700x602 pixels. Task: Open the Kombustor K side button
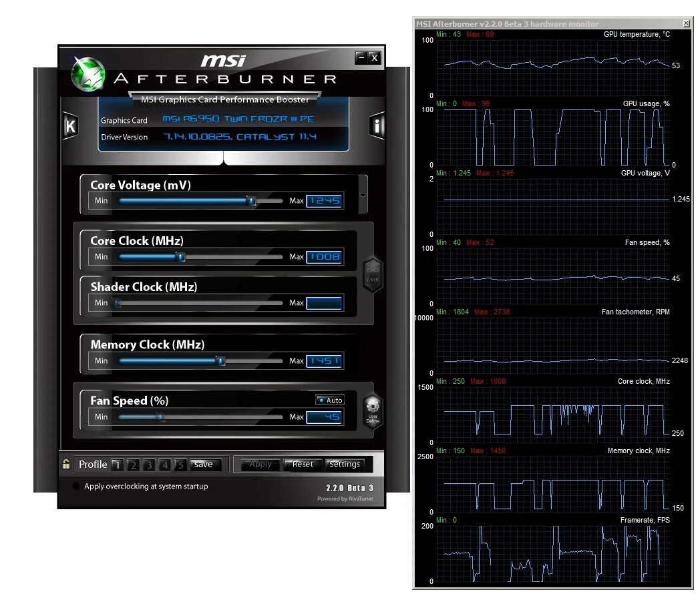click(x=71, y=125)
